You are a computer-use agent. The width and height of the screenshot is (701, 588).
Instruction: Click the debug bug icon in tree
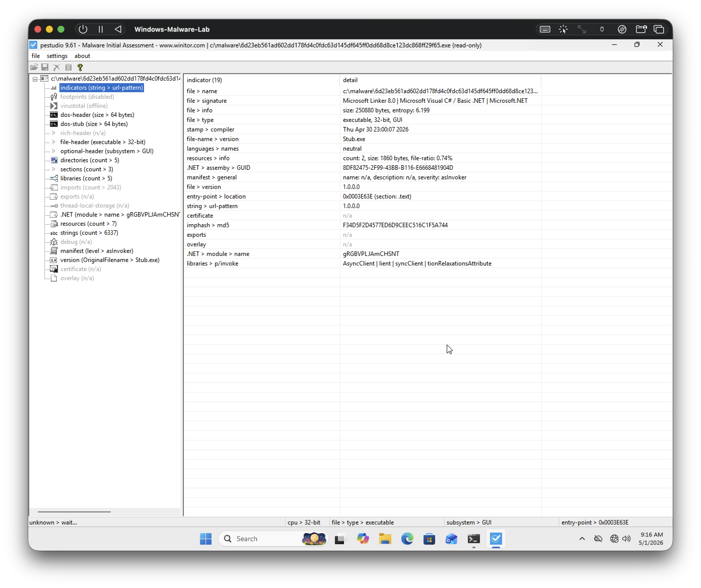click(x=54, y=242)
